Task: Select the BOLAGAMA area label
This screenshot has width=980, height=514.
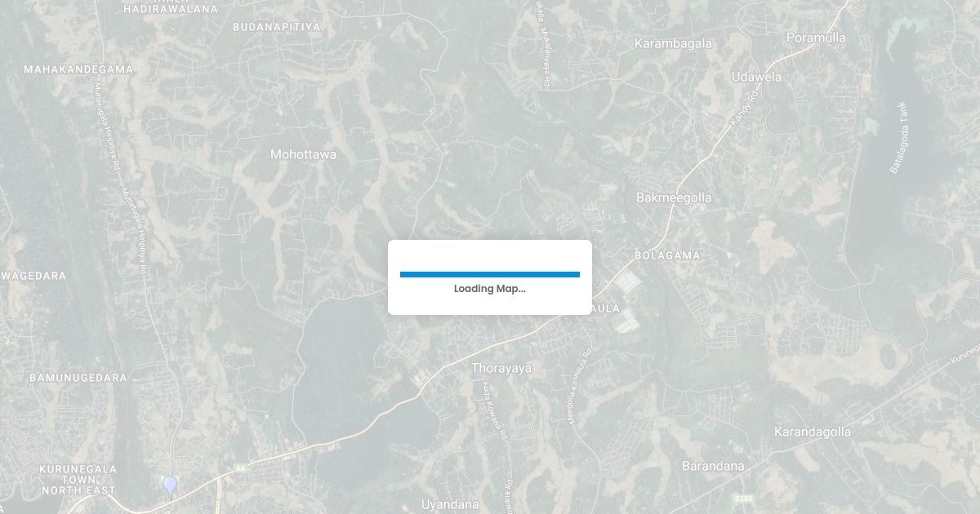Action: click(x=667, y=255)
